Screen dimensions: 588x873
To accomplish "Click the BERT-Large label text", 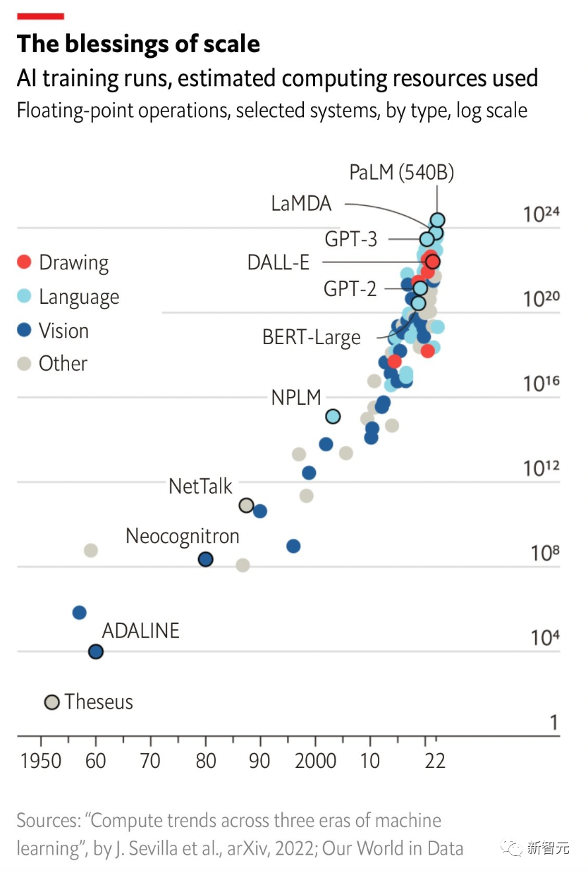I will (311, 337).
